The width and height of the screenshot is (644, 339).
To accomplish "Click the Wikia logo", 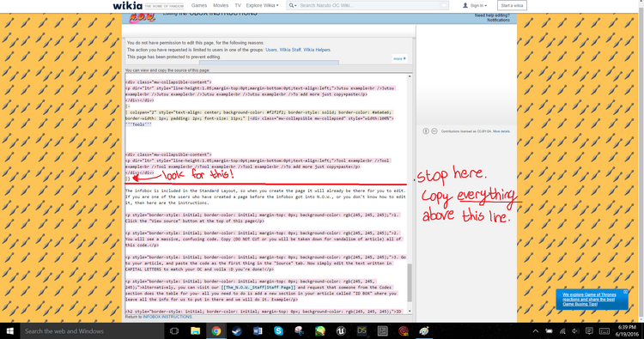I will pos(128,6).
